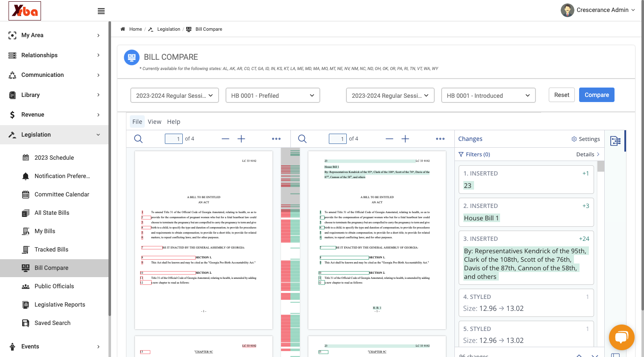Click the Reset button

pos(562,95)
